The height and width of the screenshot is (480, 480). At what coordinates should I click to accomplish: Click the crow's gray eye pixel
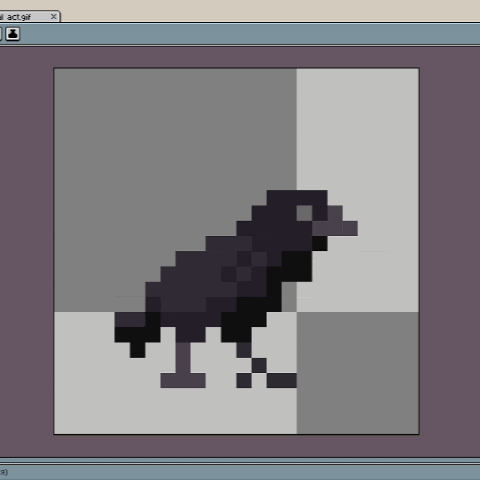304,213
